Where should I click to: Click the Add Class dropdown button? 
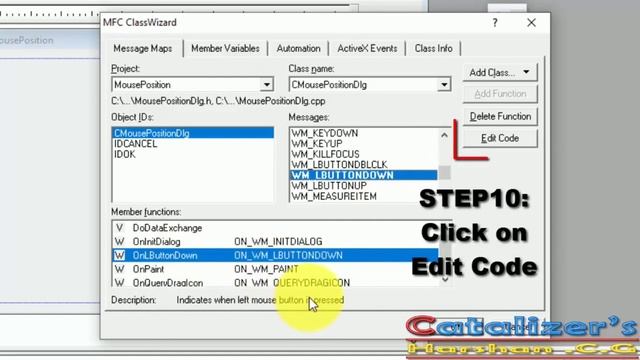click(x=500, y=72)
